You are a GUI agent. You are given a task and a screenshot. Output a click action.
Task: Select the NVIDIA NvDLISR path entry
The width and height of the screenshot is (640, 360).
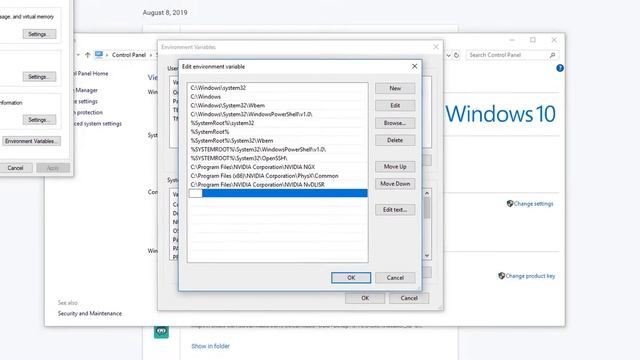pos(278,184)
